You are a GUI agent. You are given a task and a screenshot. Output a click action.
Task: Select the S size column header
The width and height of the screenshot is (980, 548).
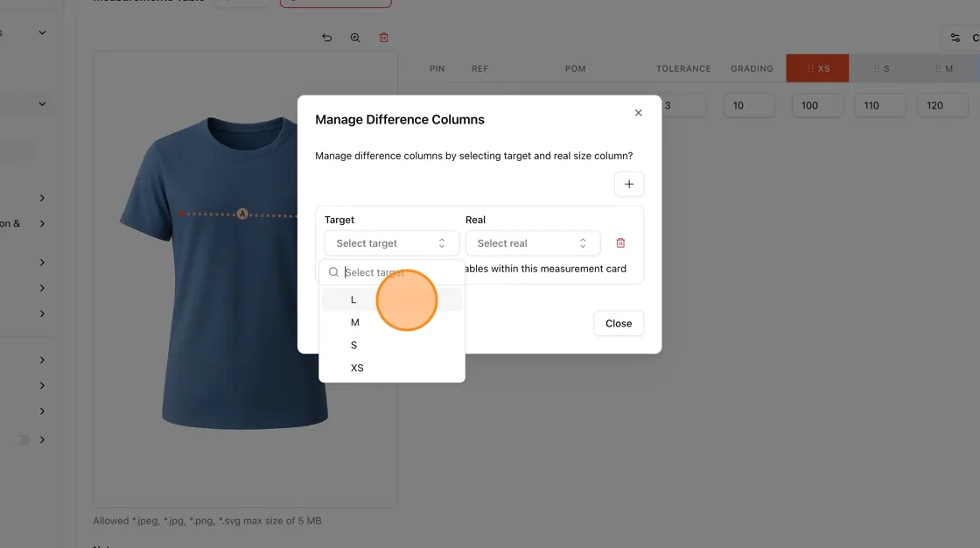click(880, 68)
